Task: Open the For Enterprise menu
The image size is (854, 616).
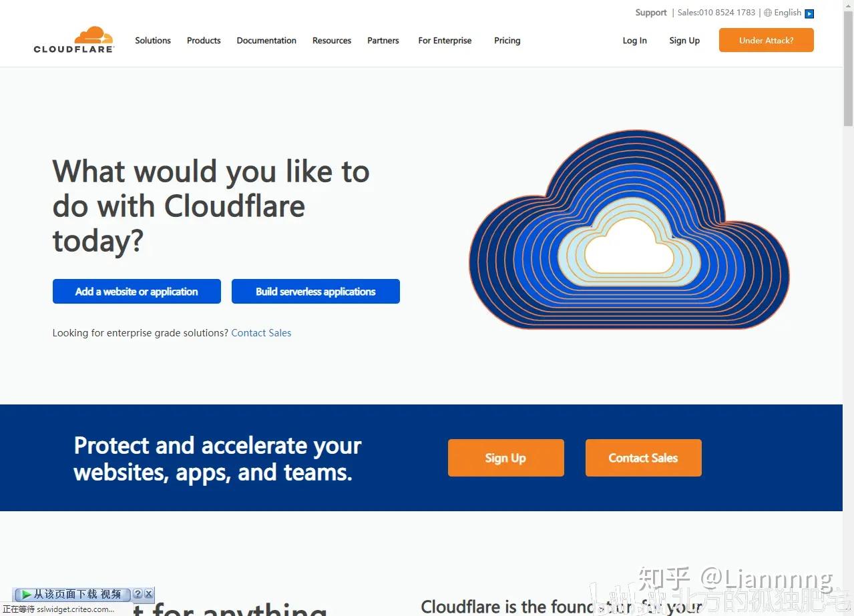Action: (x=444, y=41)
